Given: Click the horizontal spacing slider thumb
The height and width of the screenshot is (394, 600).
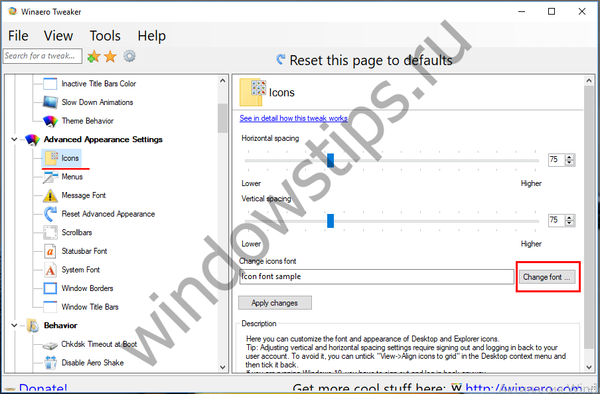Looking at the screenshot, I should (331, 160).
